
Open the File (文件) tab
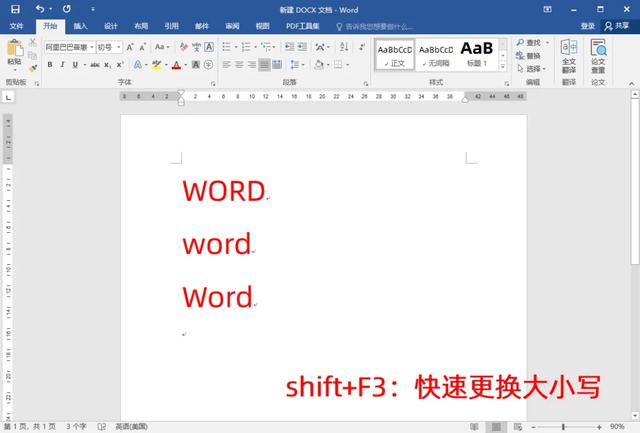coord(16,26)
